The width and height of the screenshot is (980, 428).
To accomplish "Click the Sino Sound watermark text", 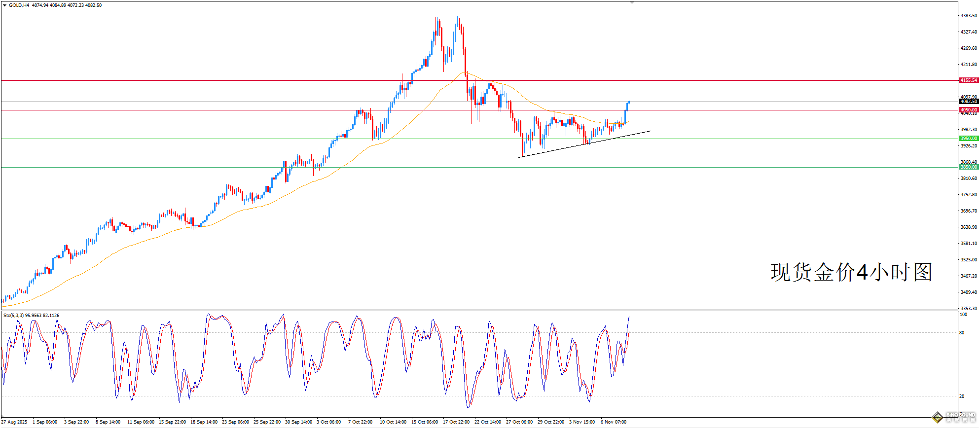I will (961, 416).
